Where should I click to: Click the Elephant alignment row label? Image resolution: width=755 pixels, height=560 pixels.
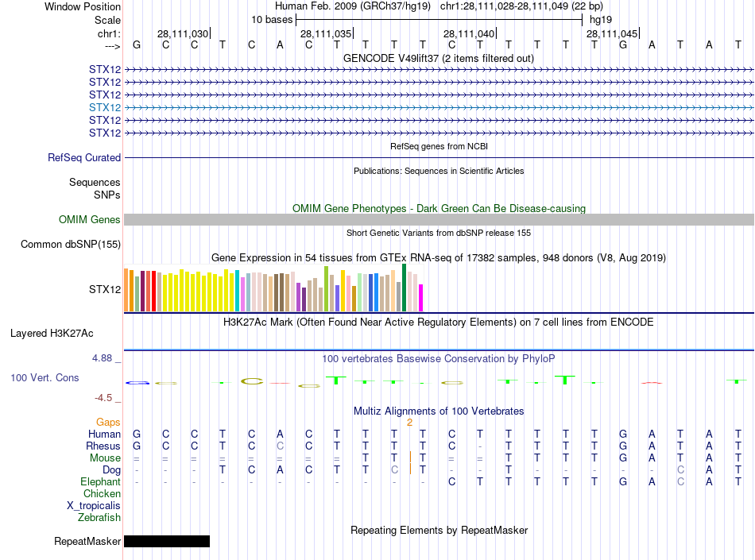100,482
